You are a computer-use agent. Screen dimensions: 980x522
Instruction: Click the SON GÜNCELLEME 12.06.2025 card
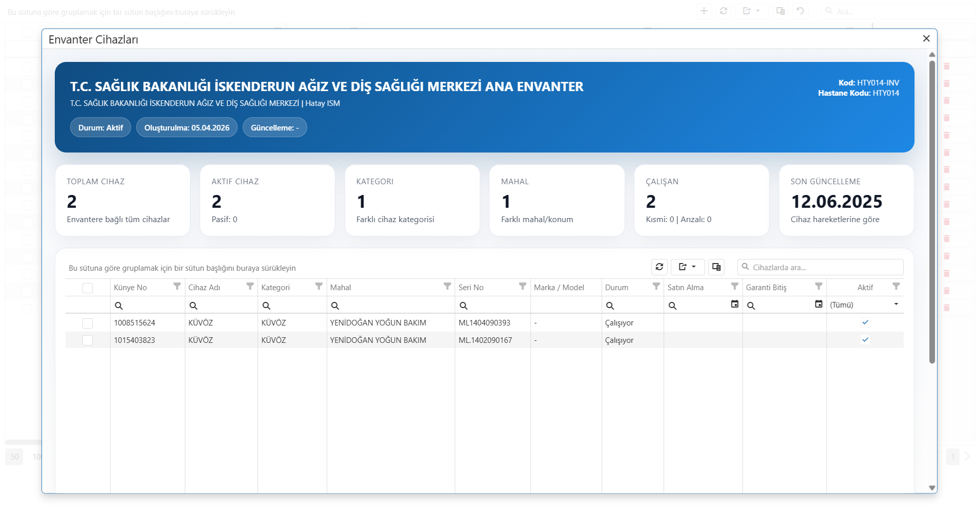pyautogui.click(x=846, y=200)
